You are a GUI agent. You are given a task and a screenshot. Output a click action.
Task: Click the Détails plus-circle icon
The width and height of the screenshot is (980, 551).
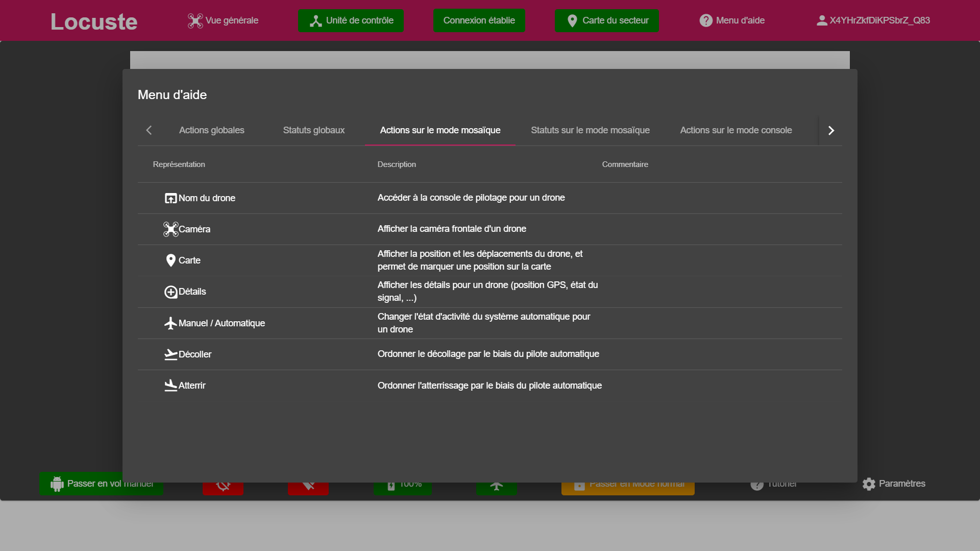click(x=170, y=292)
